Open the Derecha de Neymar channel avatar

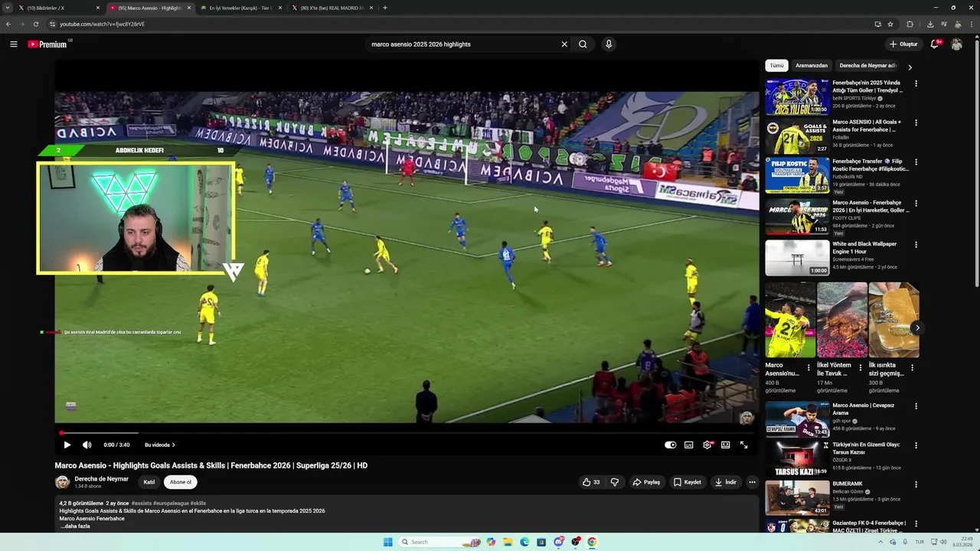point(62,482)
